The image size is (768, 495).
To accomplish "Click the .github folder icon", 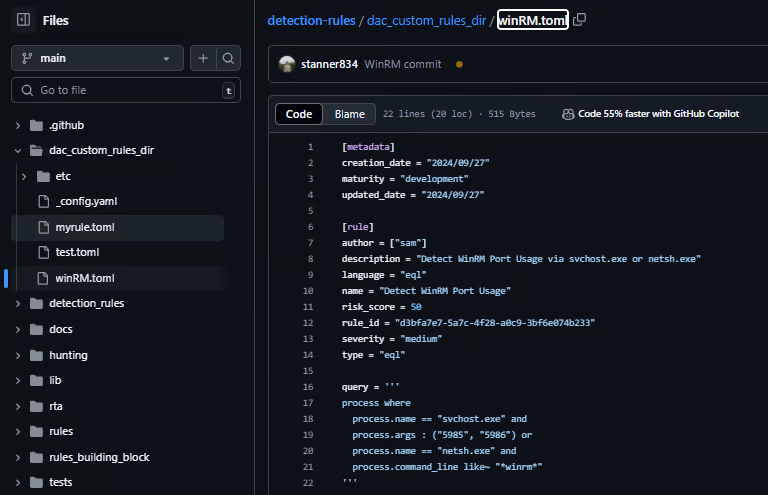I will (37, 126).
